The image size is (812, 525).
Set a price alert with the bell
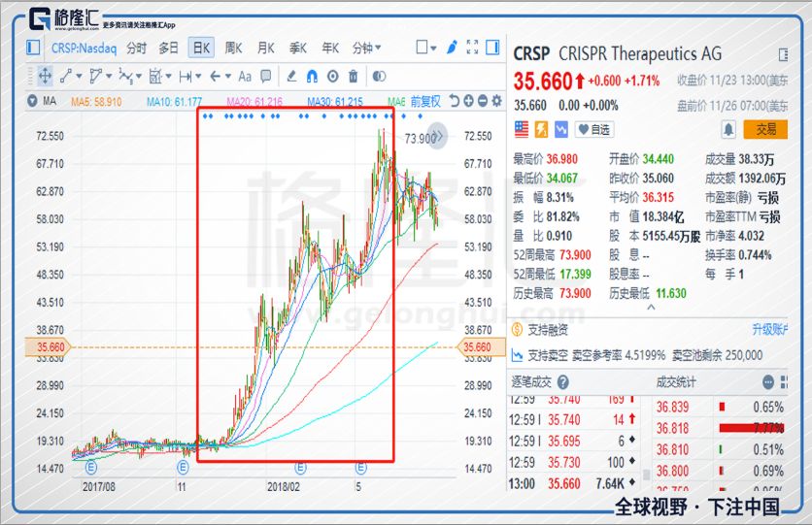[728, 129]
